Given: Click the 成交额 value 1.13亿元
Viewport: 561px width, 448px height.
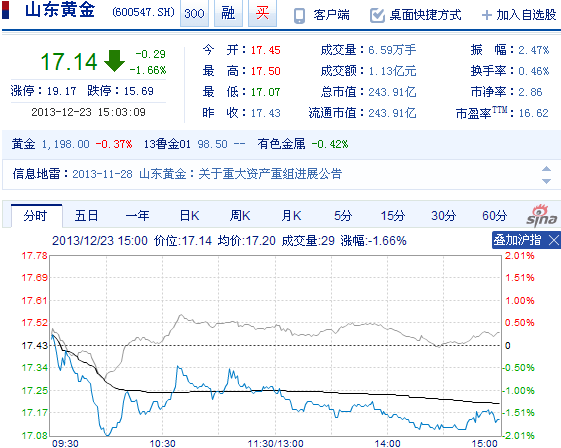Looking at the screenshot, I should click(x=392, y=71).
